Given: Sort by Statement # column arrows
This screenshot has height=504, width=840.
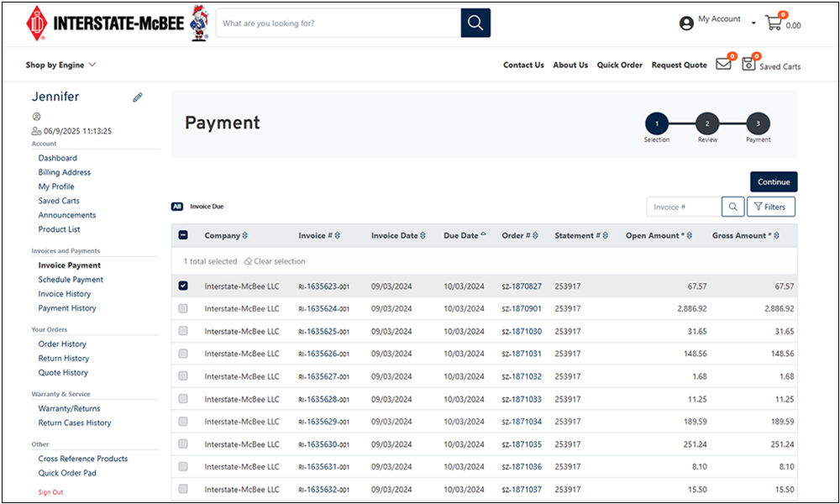Looking at the screenshot, I should [x=606, y=236].
